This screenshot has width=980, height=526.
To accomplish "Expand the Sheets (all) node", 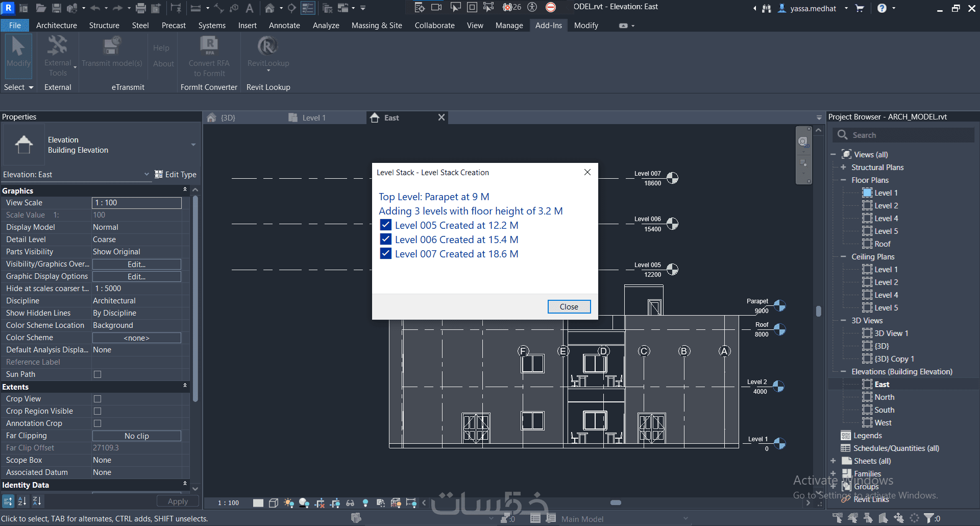I will point(833,461).
